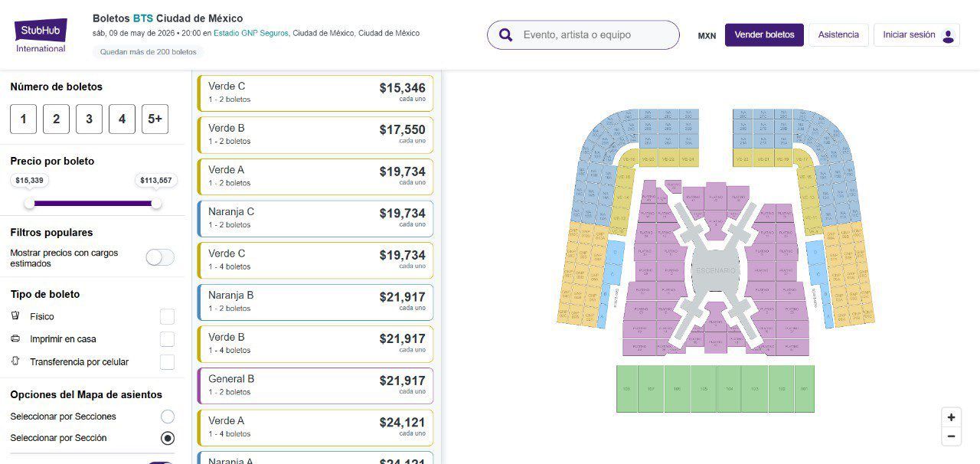The image size is (980, 464).
Task: Select the Seleccionar por Sección radio button
Action: [168, 438]
